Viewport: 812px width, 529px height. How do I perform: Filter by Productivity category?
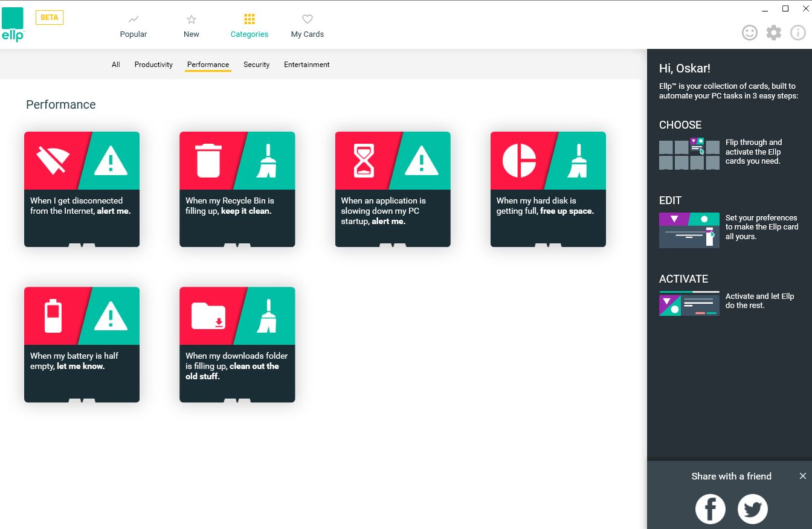[x=153, y=65]
